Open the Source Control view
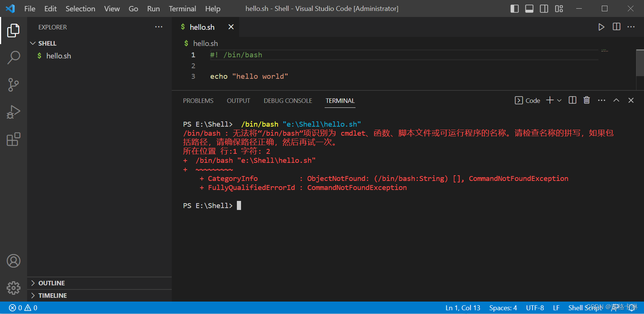The image size is (644, 314). [x=14, y=85]
